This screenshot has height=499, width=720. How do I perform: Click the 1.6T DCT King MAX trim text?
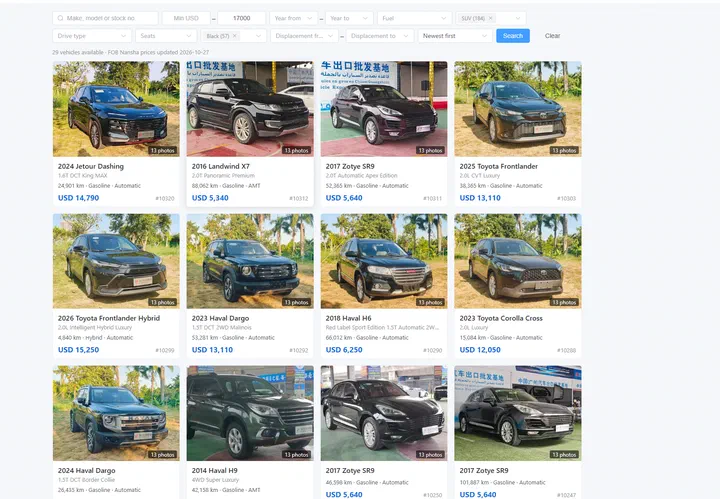[x=83, y=176]
